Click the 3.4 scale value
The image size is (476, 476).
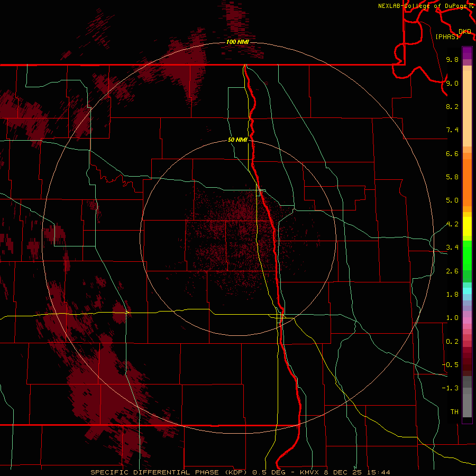pyautogui.click(x=452, y=248)
